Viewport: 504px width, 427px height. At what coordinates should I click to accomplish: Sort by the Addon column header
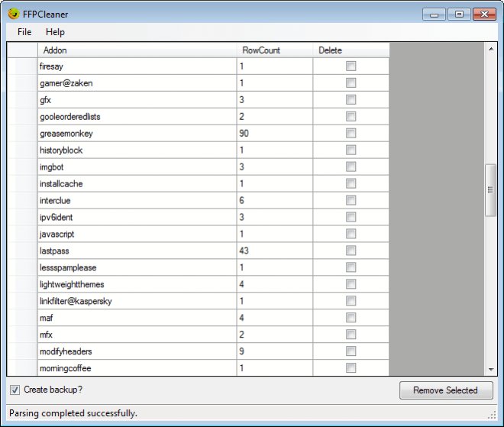(137, 50)
